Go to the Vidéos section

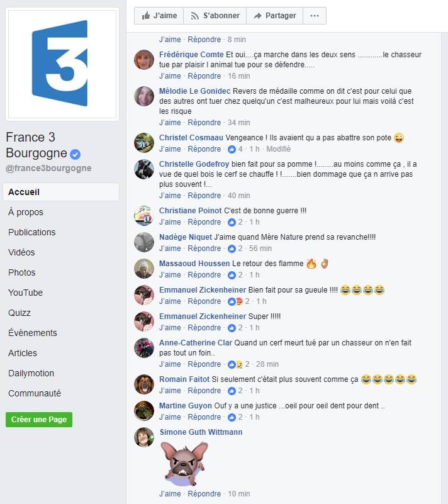pyautogui.click(x=21, y=252)
